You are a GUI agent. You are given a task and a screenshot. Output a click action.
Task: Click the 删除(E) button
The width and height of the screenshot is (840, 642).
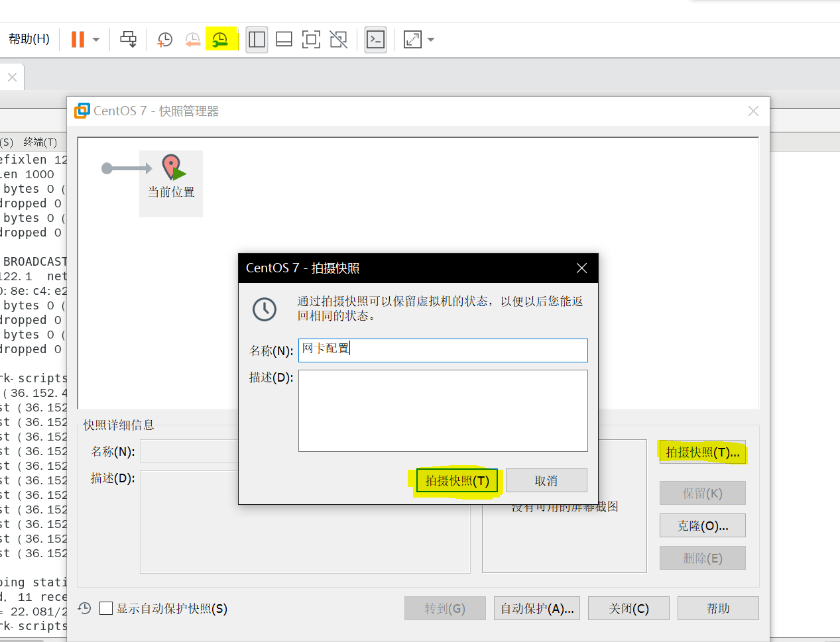pos(703,558)
